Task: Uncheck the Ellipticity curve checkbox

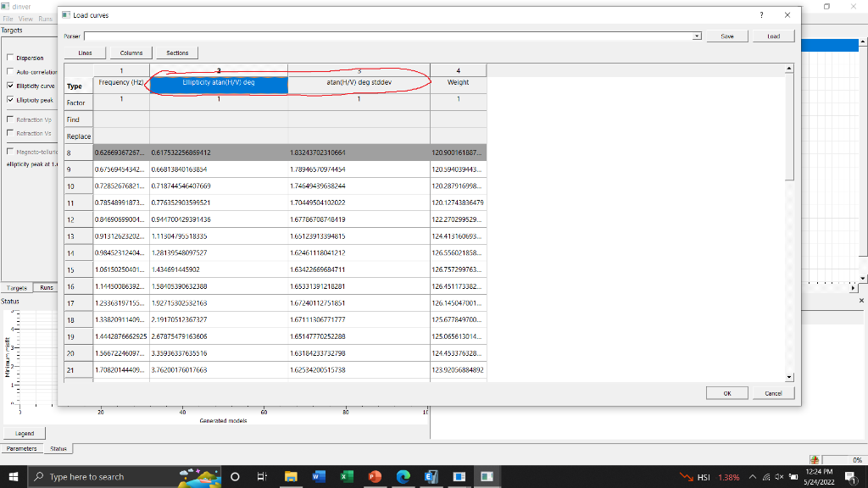Action: 9,86
